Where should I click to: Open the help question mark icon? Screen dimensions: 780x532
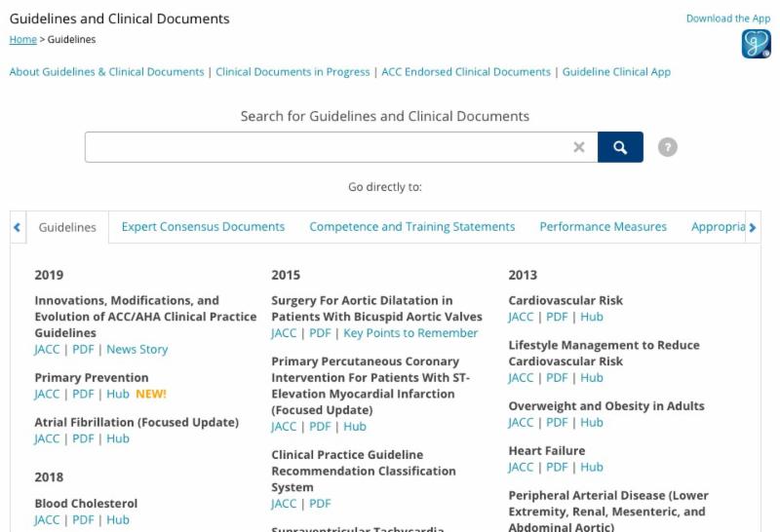(667, 147)
